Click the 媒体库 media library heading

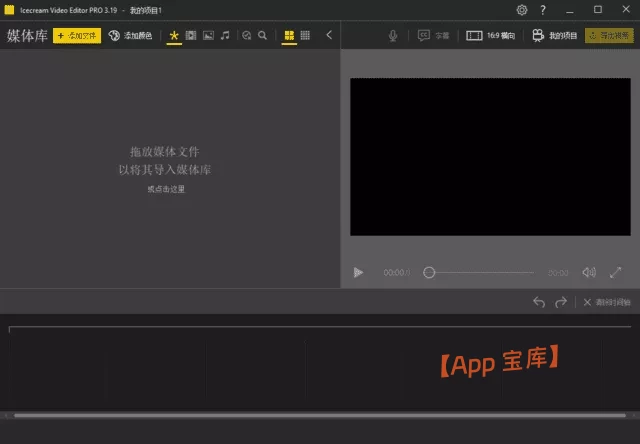coord(27,36)
